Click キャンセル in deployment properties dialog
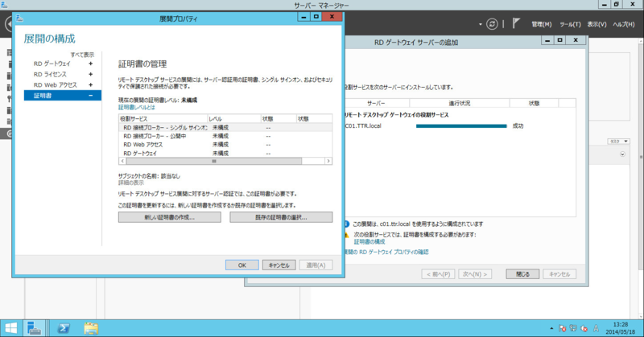Viewport: 644px width, 337px height. coord(279,265)
